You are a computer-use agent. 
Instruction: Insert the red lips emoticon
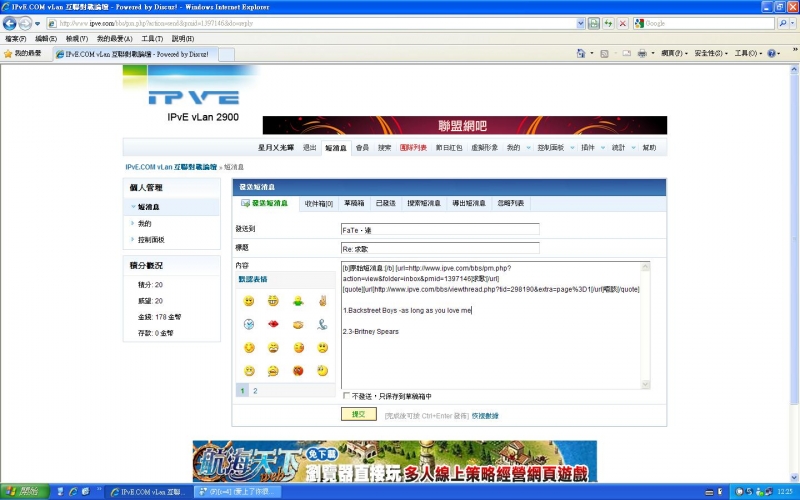click(x=273, y=324)
